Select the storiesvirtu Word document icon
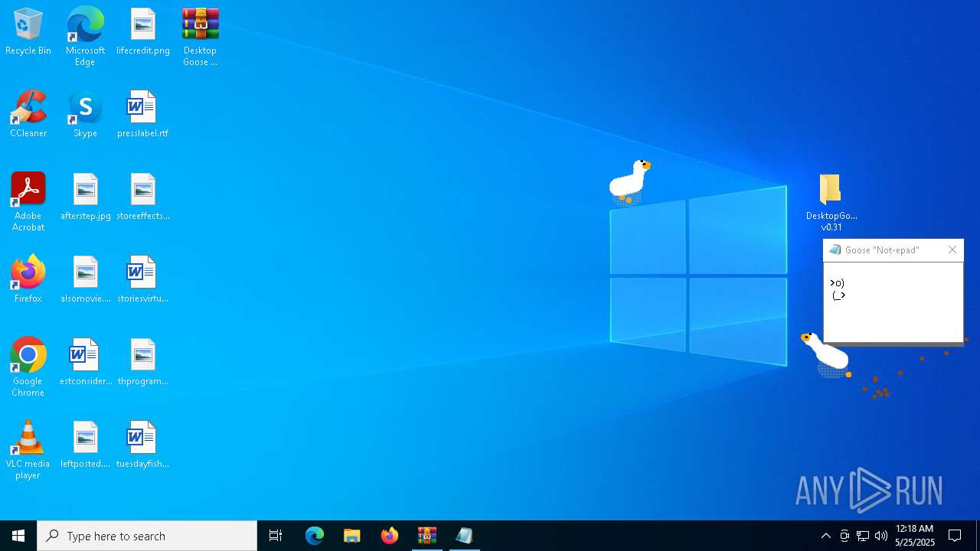Viewport: 980px width, 551px height. (x=142, y=280)
